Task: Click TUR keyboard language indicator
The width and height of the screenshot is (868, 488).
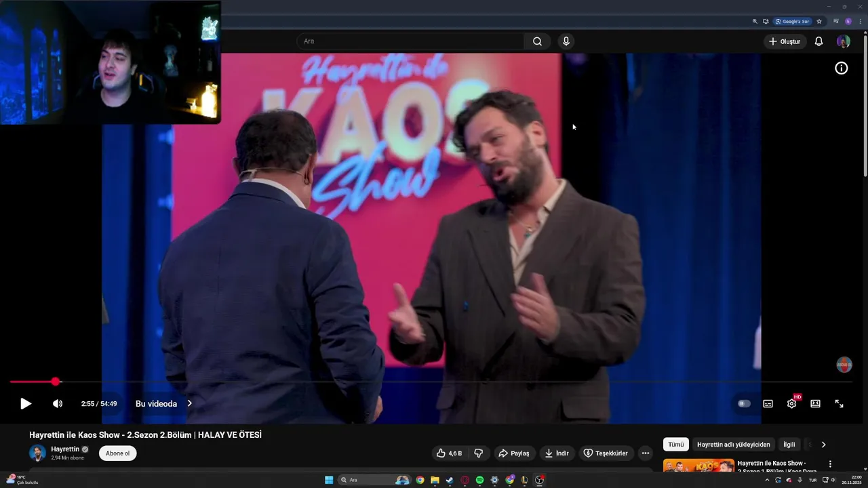Action: 812,480
